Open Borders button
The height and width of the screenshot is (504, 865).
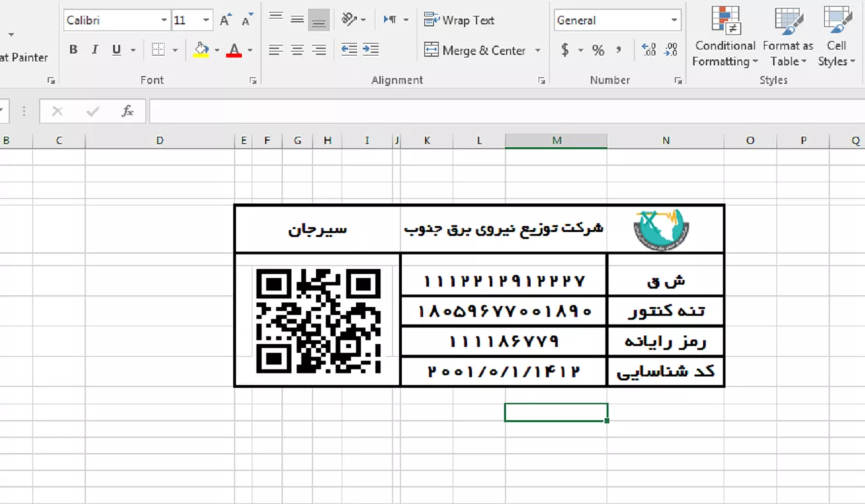[x=158, y=50]
